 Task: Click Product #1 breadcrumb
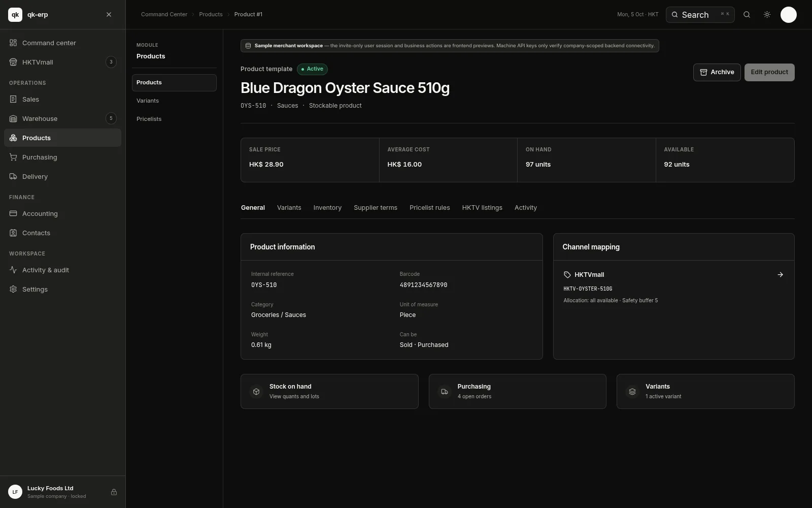click(x=248, y=14)
